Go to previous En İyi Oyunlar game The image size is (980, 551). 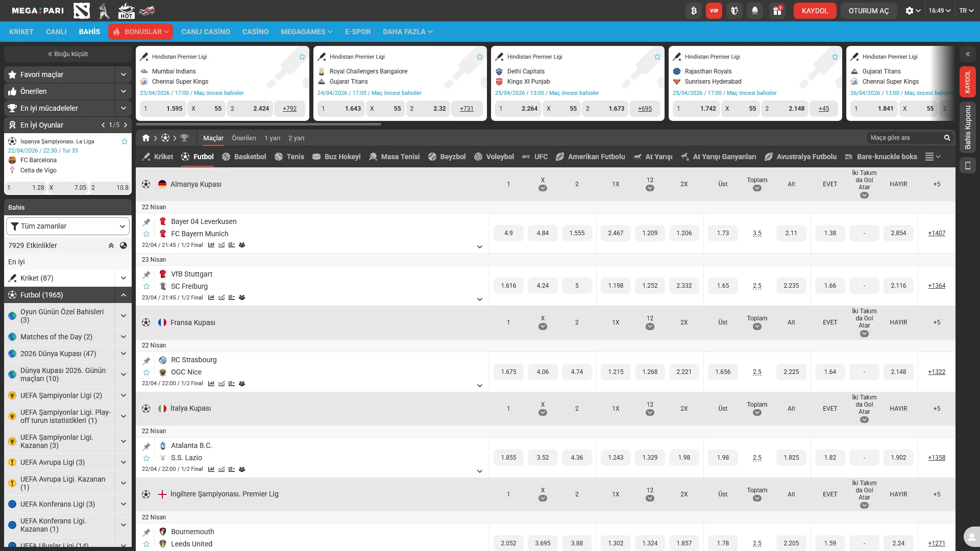click(x=103, y=125)
